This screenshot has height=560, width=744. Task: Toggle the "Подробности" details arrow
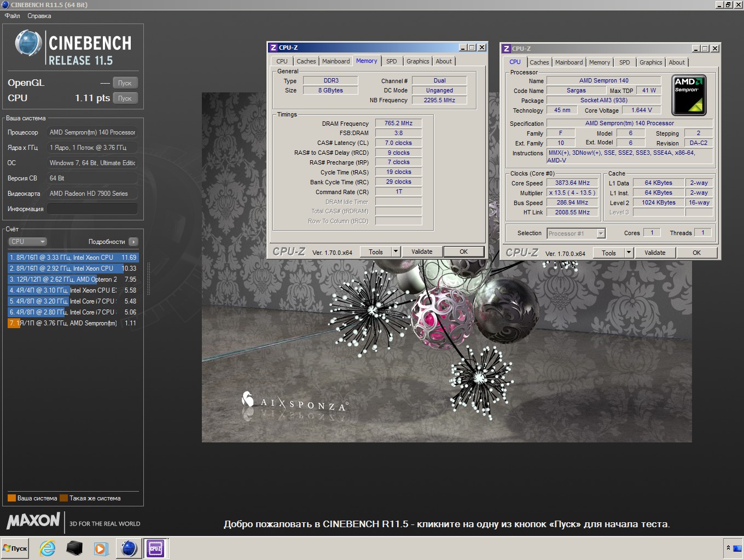point(133,242)
